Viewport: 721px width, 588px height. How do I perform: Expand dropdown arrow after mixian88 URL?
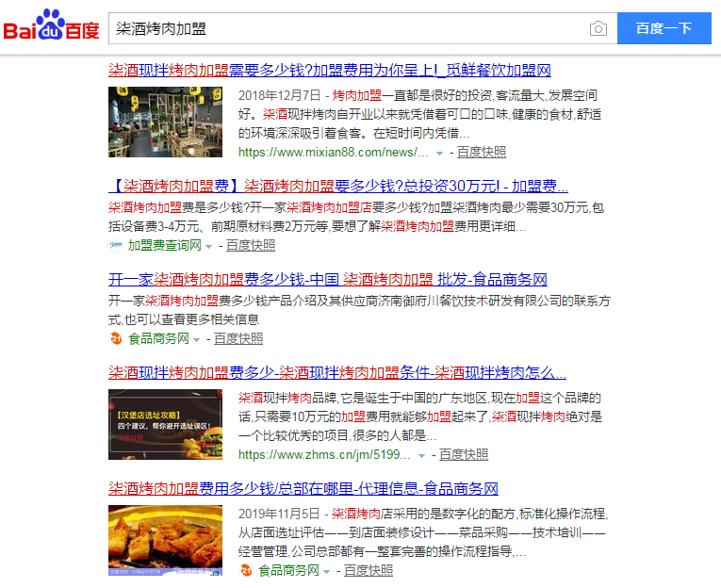[x=438, y=153]
